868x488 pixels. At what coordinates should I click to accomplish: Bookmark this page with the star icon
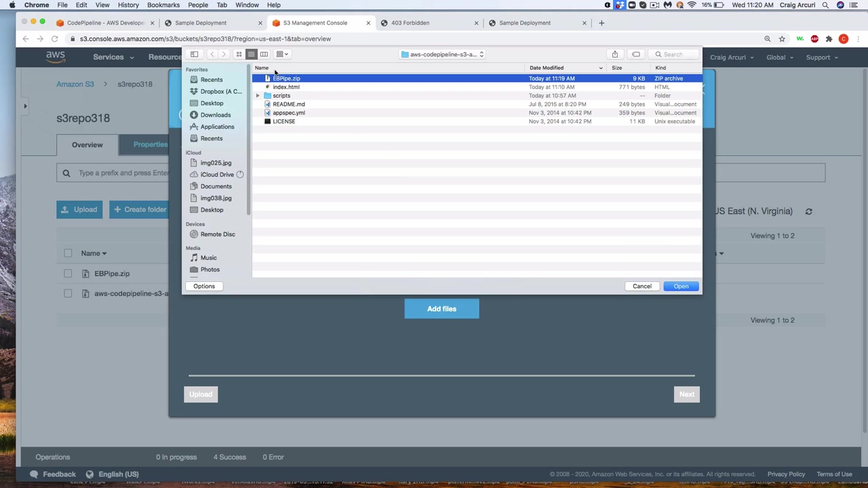coord(782,39)
